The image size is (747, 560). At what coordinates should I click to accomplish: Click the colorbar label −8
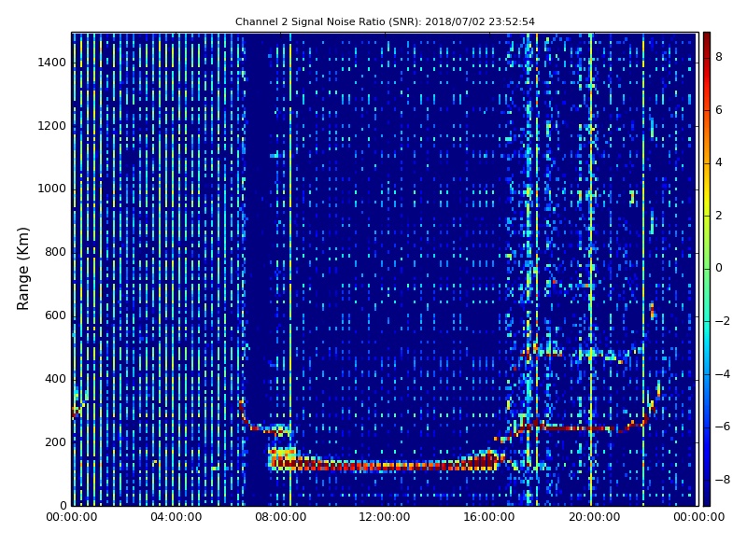(723, 480)
